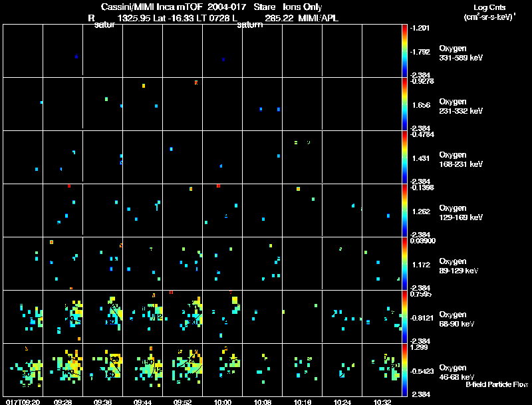Viewport: 532px width, 405px height.
Task: Click the '-0.4784' color scale value
Action: [x=422, y=134]
